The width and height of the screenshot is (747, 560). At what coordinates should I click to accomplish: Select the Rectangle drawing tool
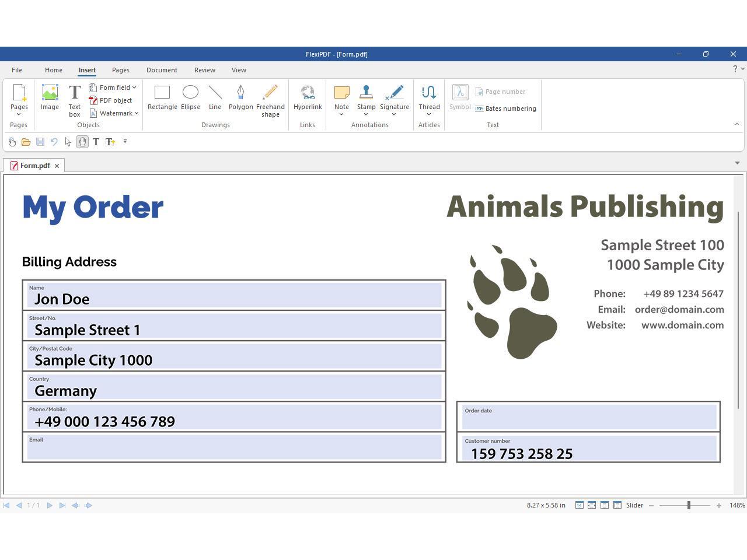point(162,97)
